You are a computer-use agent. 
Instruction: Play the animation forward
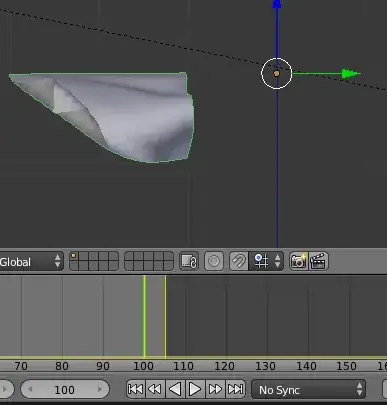[x=195, y=389]
